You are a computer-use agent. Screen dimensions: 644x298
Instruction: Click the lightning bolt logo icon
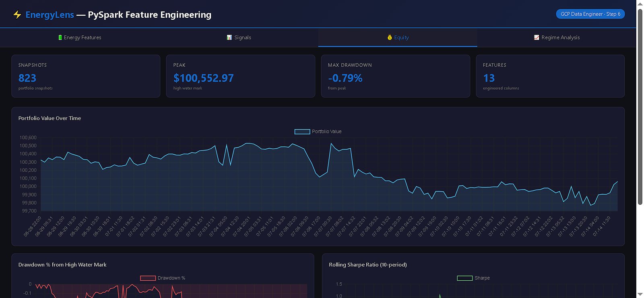pos(17,15)
